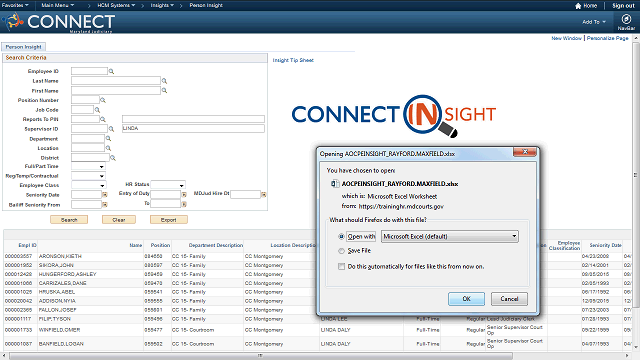This screenshot has height=360, width=640.
Task: Open the Insights breadcrumb menu
Action: (x=162, y=5)
